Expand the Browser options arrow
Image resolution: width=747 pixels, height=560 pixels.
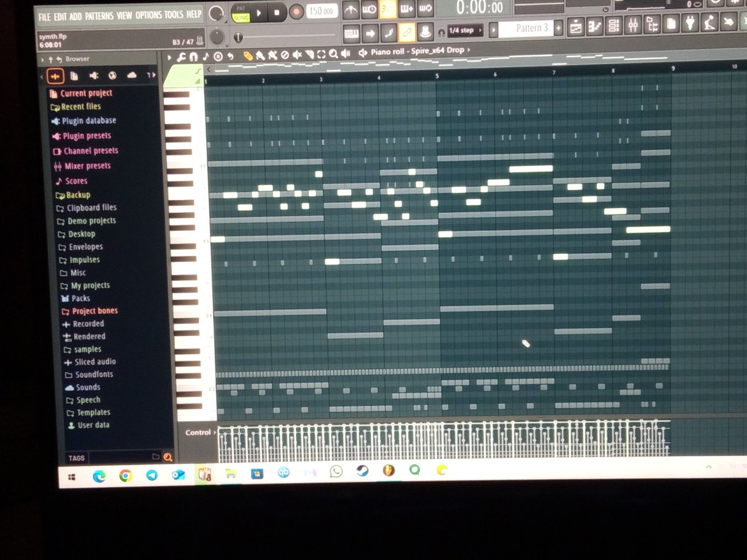coord(42,60)
